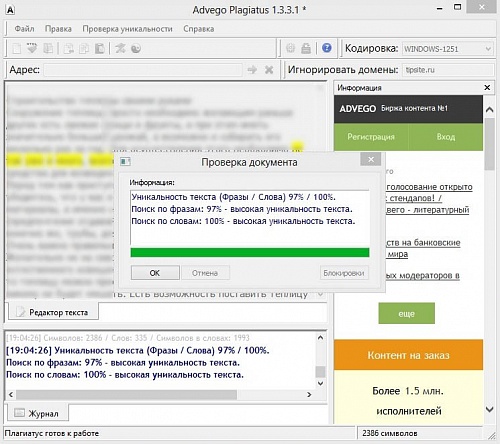Click log line Поиск по словам: 100%
Screen dimensions: 500x444
tap(125, 375)
